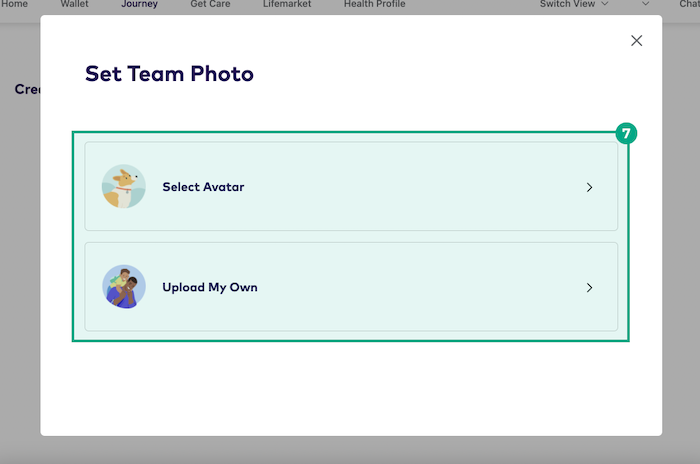The height and width of the screenshot is (464, 700).
Task: Close the Set Team Photo dialog
Action: point(636,41)
